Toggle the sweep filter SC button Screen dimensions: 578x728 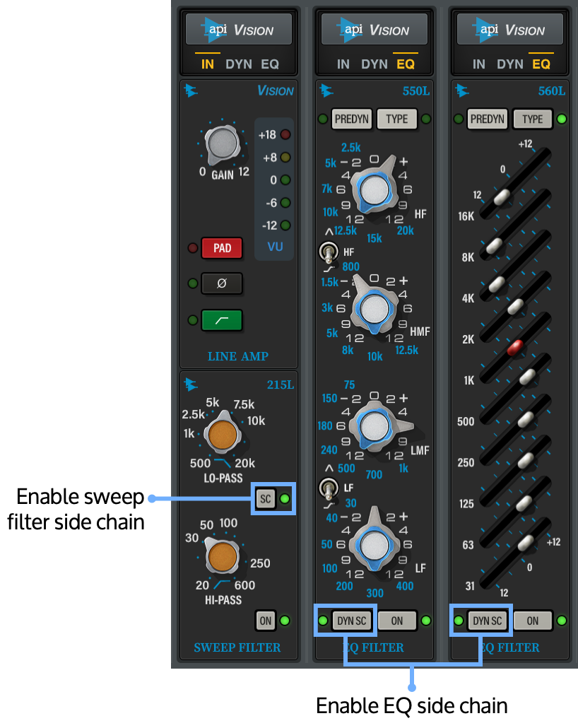pos(265,499)
